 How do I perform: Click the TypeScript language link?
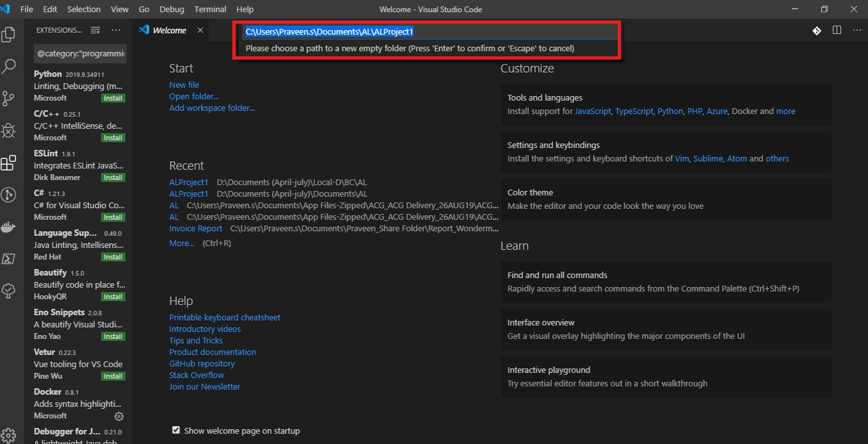point(634,111)
